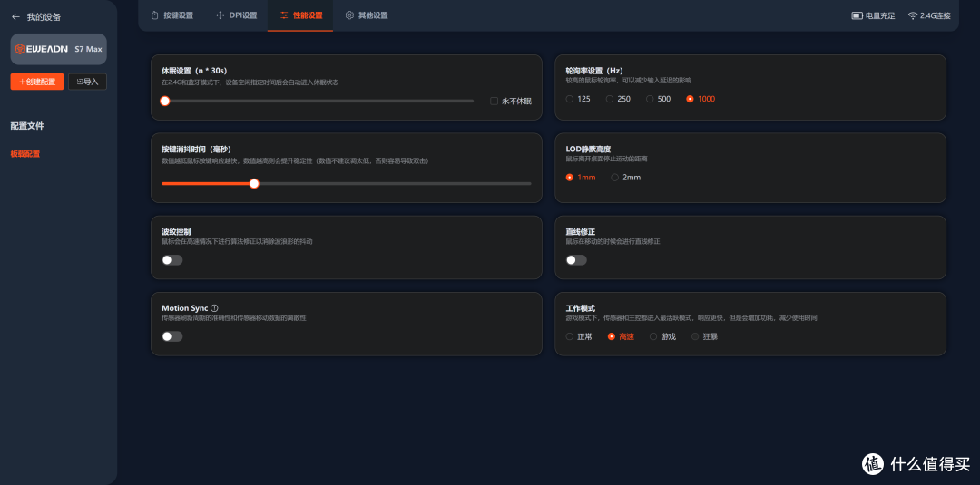Screen dimensions: 980x485
Task: Switch to the DPI设置 tab
Action: pyautogui.click(x=236, y=15)
